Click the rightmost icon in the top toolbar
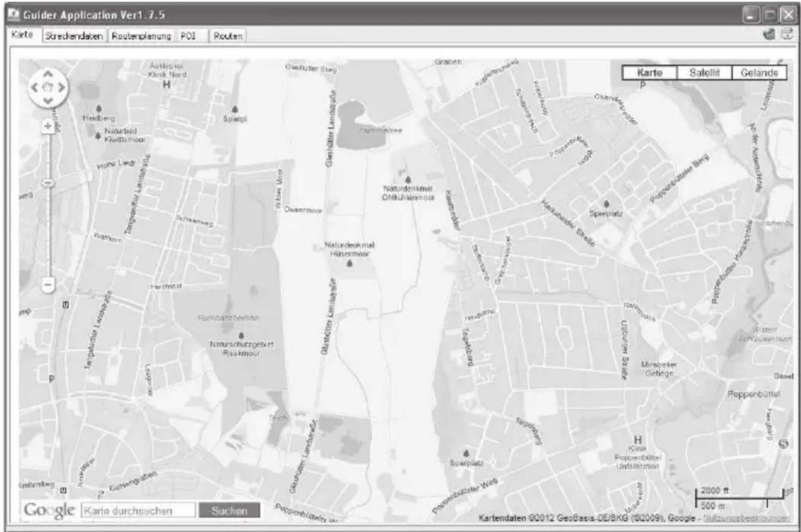This screenshot has width=801, height=532. (788, 34)
